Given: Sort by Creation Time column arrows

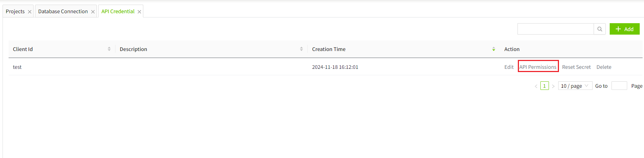Looking at the screenshot, I should [494, 49].
